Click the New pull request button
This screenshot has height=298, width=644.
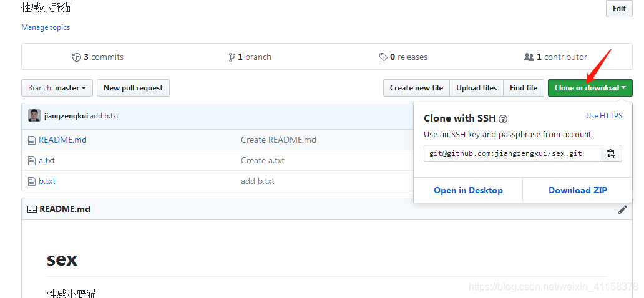pos(133,88)
